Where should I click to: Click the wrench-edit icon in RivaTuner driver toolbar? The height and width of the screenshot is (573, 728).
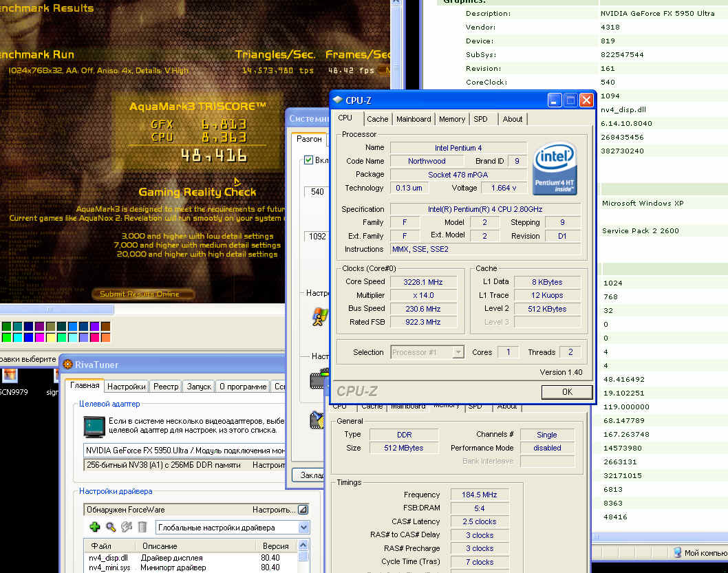pyautogui.click(x=127, y=527)
